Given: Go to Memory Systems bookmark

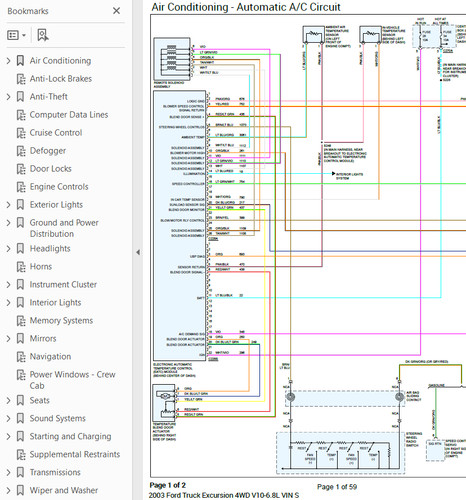Looking at the screenshot, I should click(61, 321).
